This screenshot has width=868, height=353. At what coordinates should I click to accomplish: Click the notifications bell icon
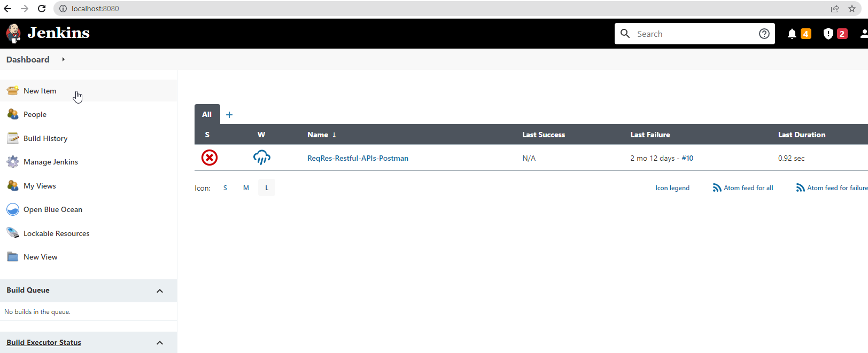coord(792,34)
